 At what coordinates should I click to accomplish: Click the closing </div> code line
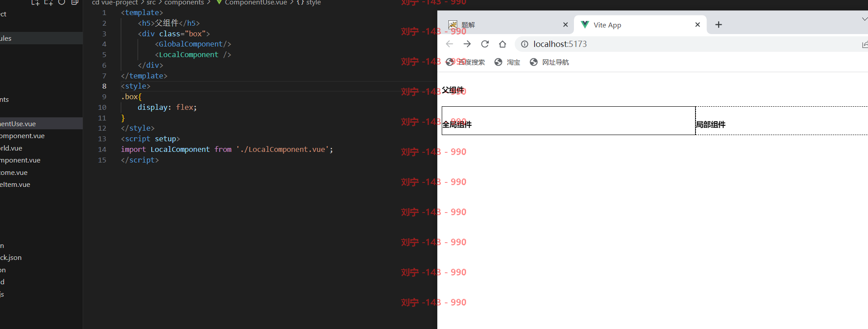(150, 65)
